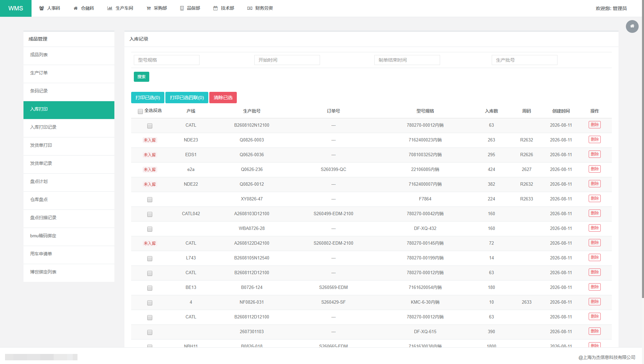Select 入库打印 in the sidebar

[69, 110]
